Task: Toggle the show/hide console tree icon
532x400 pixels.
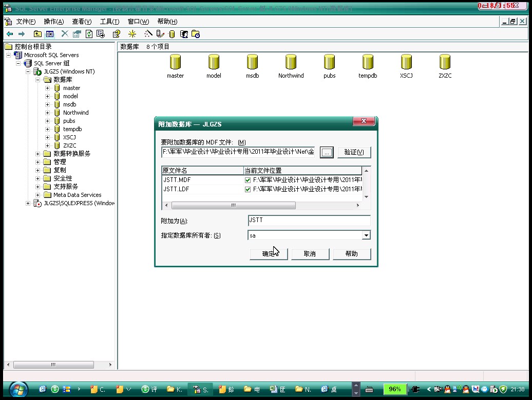Action: tap(49, 34)
